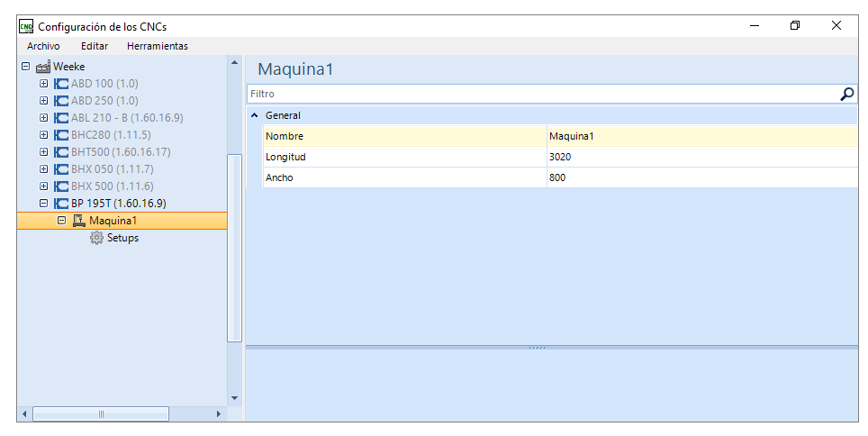Collapse the Weeke root node
This screenshot has width=868, height=436.
25,67
